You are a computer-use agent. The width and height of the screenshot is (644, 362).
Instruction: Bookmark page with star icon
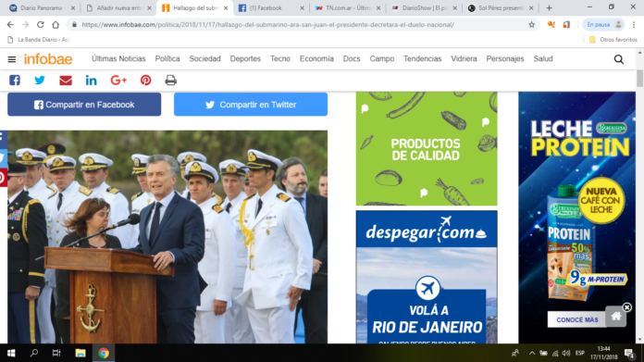coord(531,25)
